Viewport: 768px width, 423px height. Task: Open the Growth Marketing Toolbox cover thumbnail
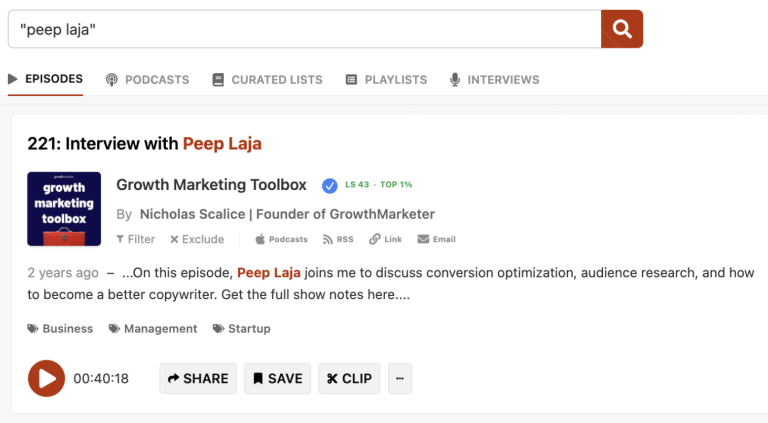[x=64, y=209]
